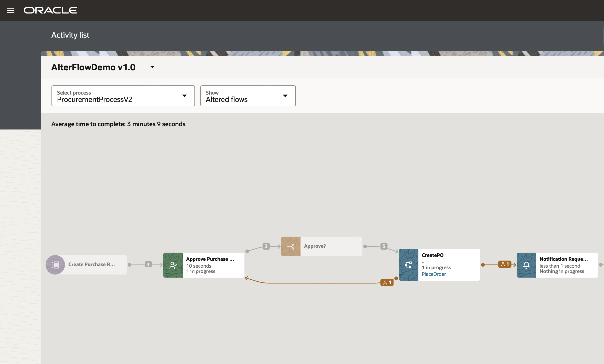Click the badge labeled 1 before the Notification node
The image size is (604, 364).
pyautogui.click(x=505, y=264)
